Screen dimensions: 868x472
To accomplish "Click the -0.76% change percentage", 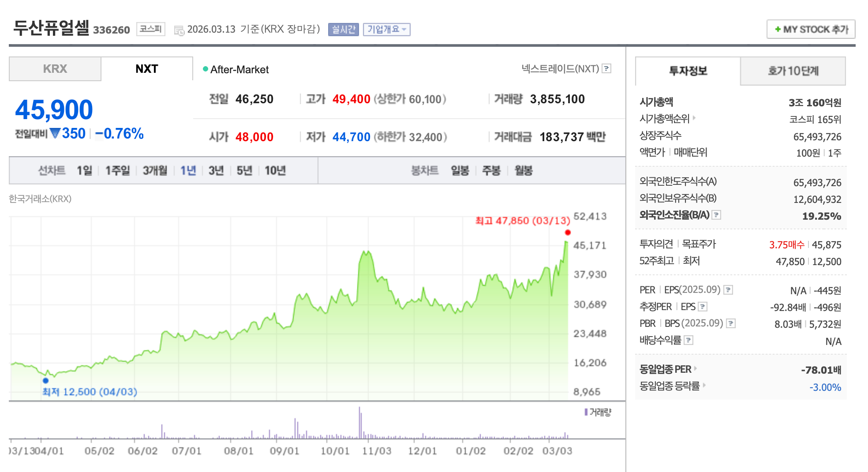I will point(120,133).
